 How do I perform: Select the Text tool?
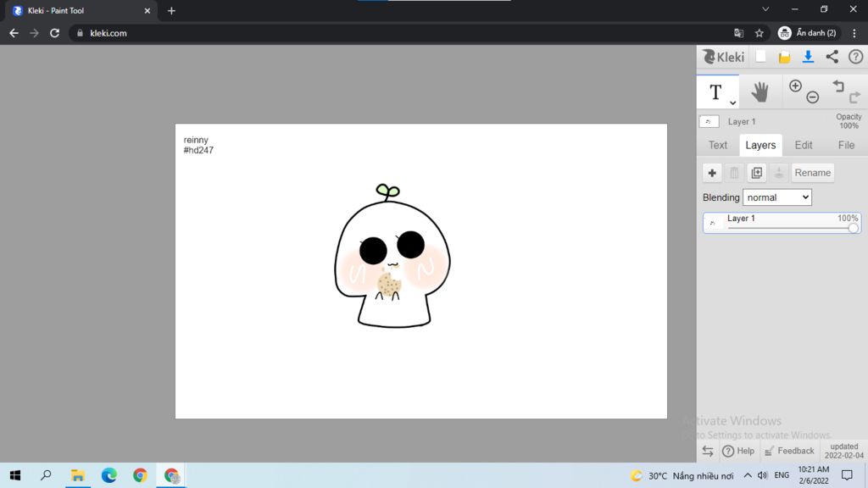click(715, 91)
